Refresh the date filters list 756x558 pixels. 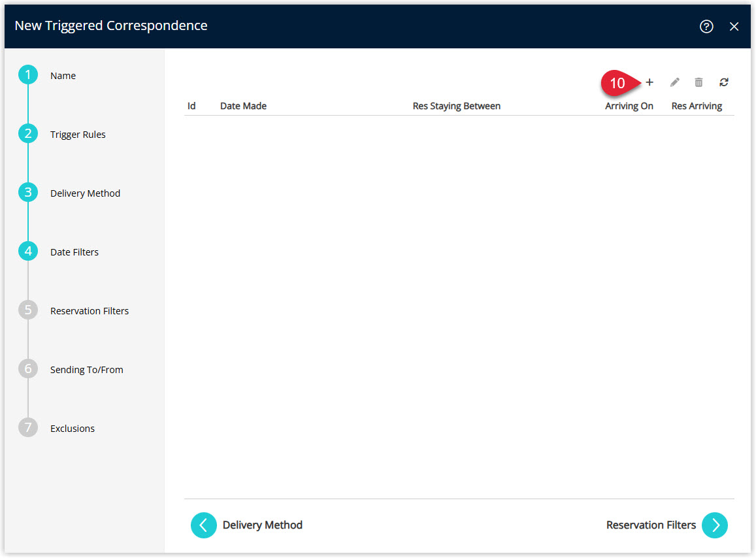click(x=724, y=82)
